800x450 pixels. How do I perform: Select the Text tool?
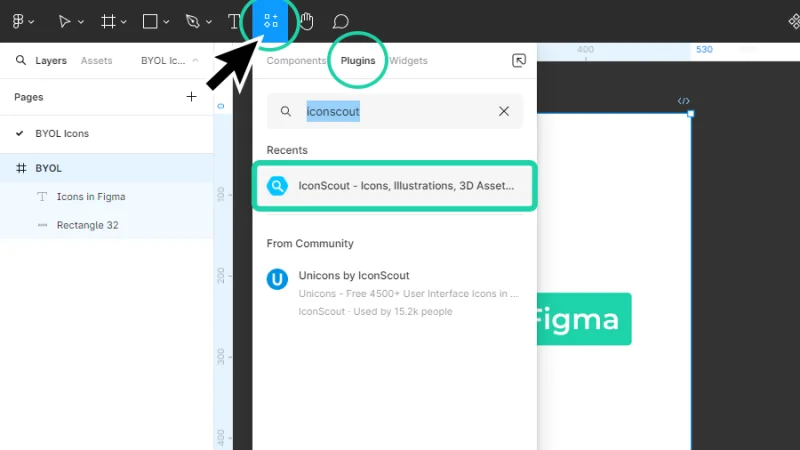tap(234, 21)
